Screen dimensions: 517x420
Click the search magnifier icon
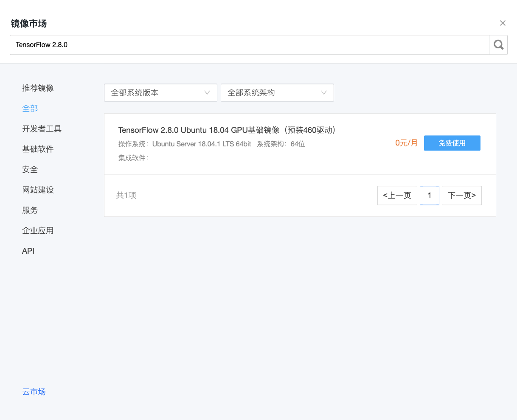coord(498,45)
